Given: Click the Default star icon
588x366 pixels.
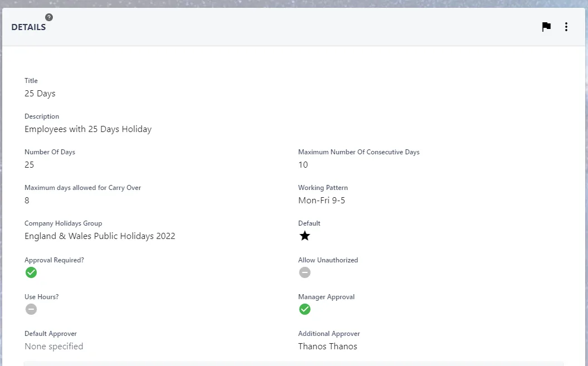Looking at the screenshot, I should tap(305, 236).
